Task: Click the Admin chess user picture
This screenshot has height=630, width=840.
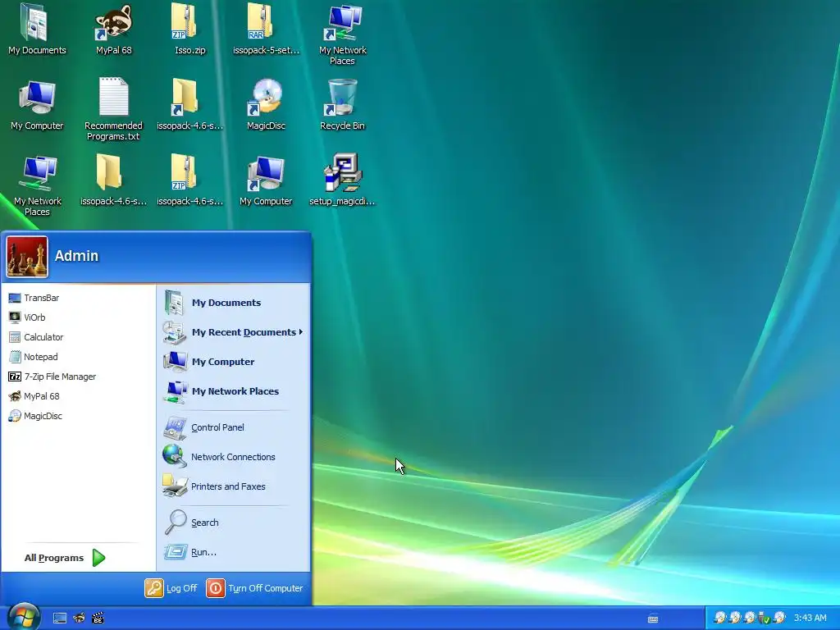Action: (27, 257)
